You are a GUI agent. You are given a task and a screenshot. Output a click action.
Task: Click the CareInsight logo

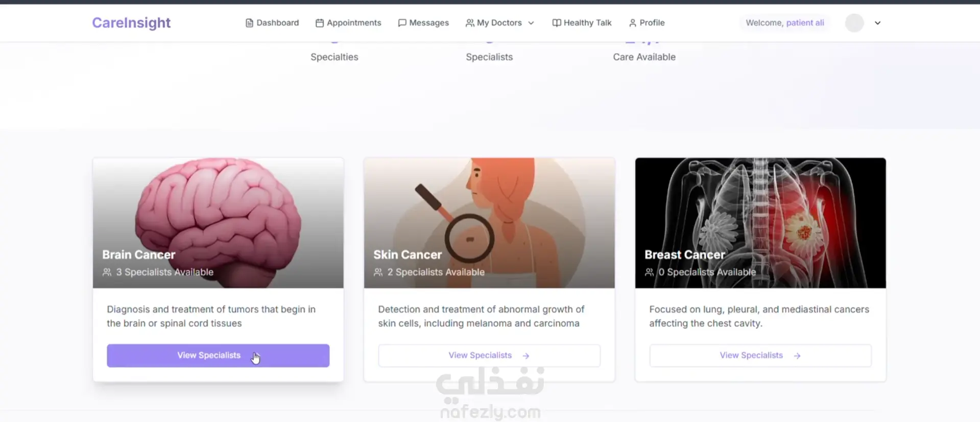click(131, 23)
